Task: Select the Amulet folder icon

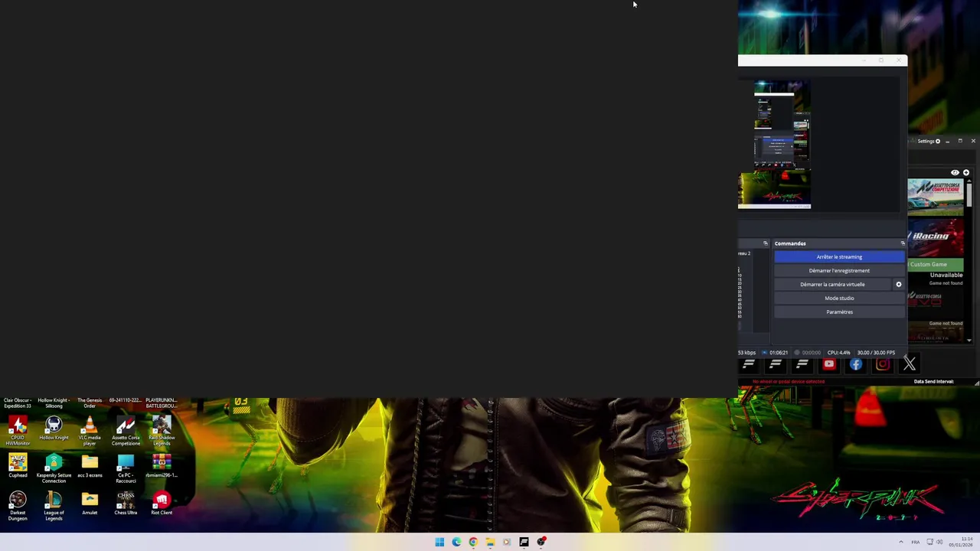Action: point(90,504)
